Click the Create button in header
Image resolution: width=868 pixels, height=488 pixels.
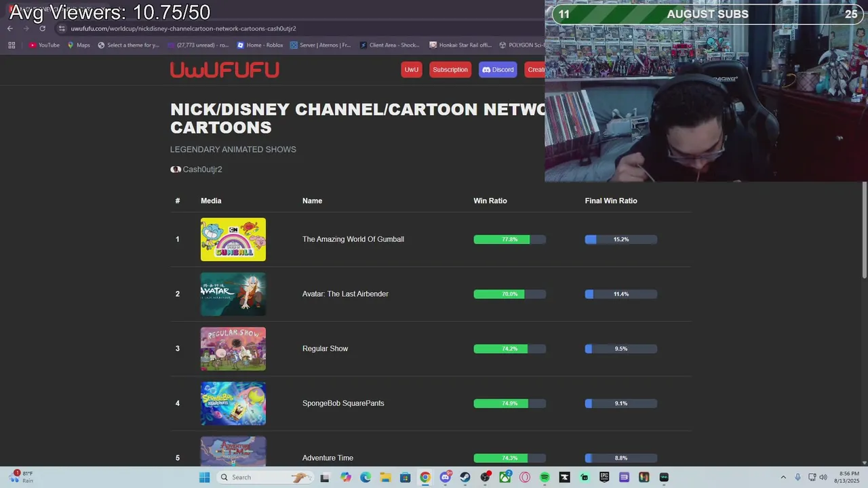[534, 70]
